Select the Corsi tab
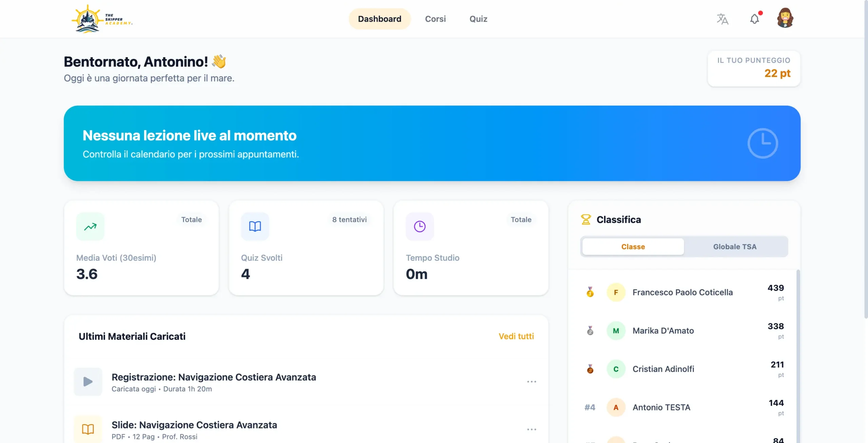The image size is (868, 443). pyautogui.click(x=435, y=19)
